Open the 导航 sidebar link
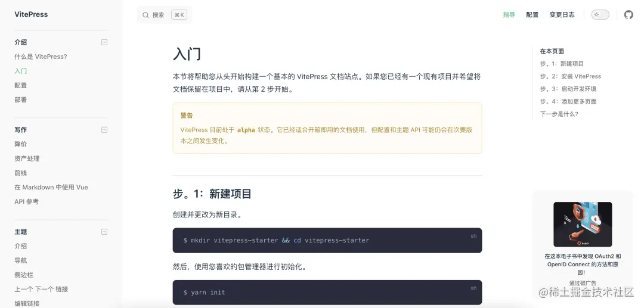Image resolution: width=644 pixels, height=308 pixels. pyautogui.click(x=20, y=260)
